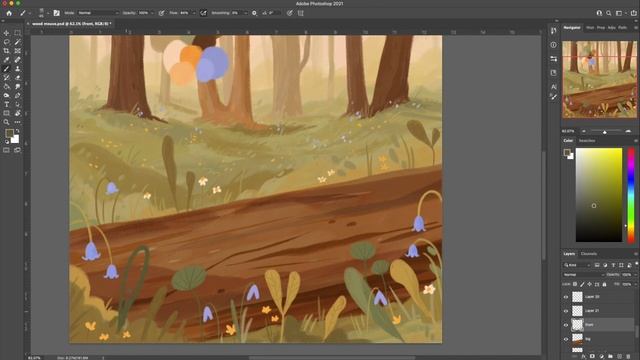The width and height of the screenshot is (640, 360).
Task: Hide the front layer eye icon
Action: 566,325
